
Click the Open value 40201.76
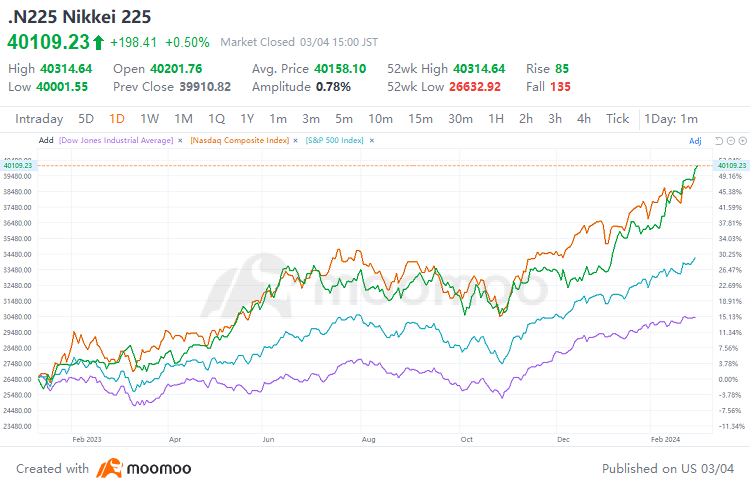[176, 69]
